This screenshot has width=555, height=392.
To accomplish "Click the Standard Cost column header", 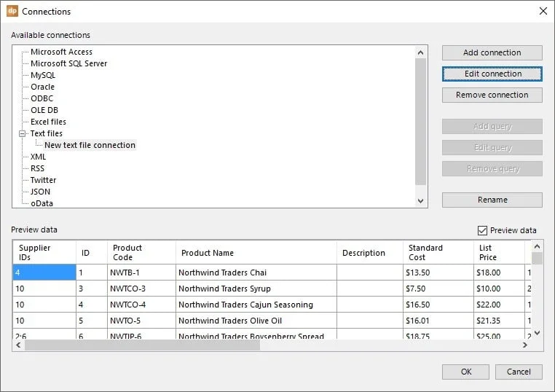I will [x=438, y=253].
